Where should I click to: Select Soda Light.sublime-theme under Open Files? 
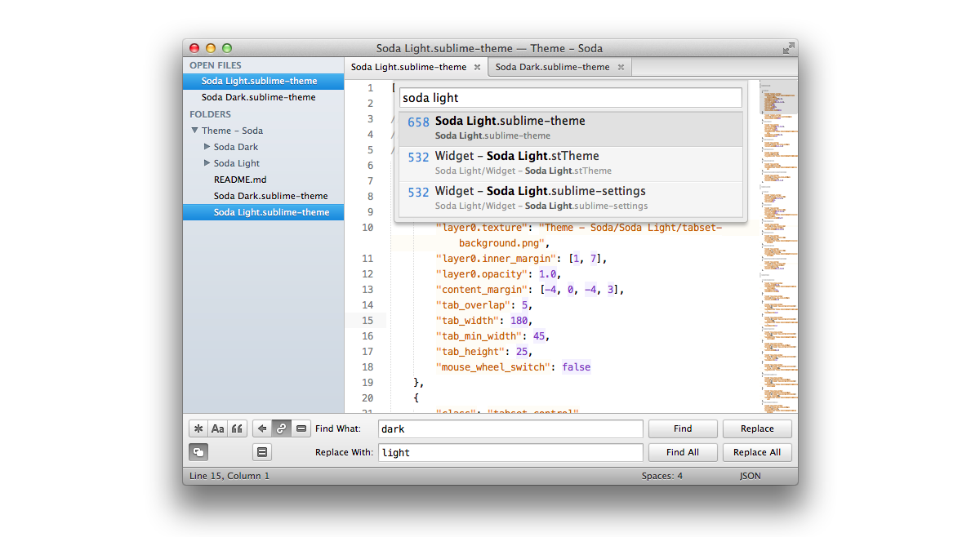click(x=263, y=81)
